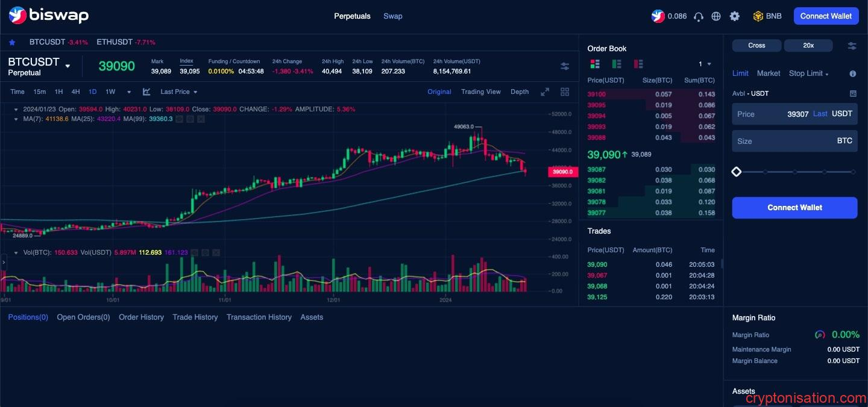Click the Connect Wallet button
This screenshot has height=407, width=868.
pos(826,16)
